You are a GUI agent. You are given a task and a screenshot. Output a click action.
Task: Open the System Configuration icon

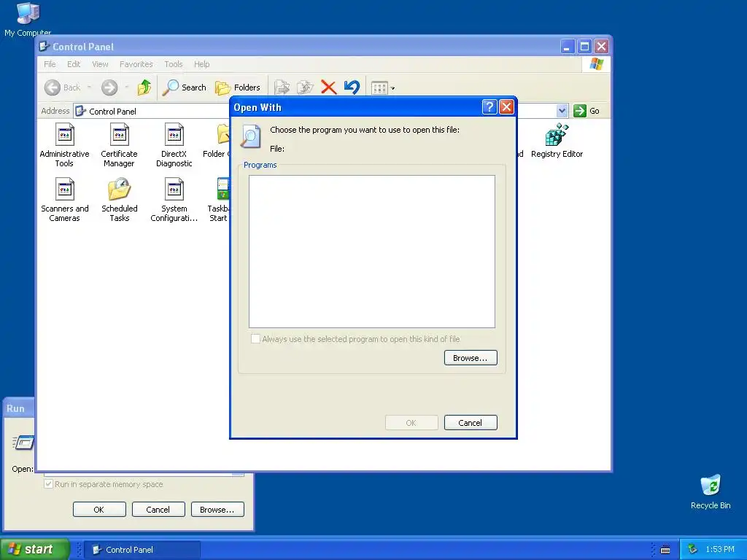(x=174, y=200)
